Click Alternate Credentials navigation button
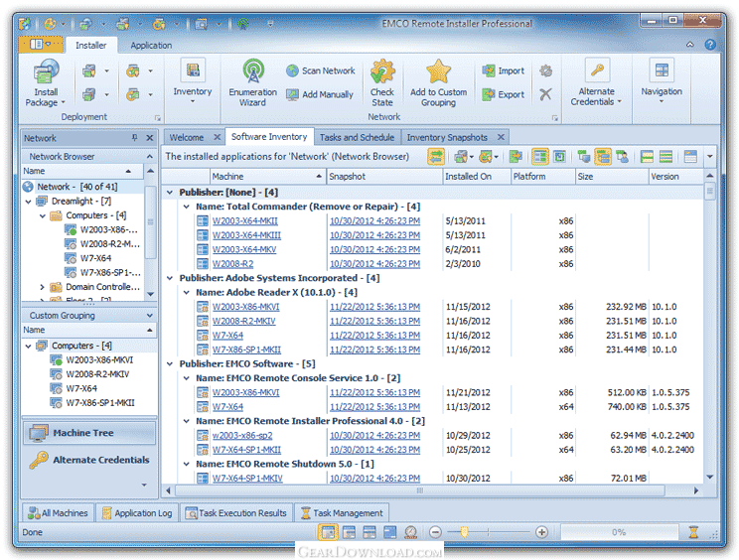739x560 pixels. coord(89,460)
